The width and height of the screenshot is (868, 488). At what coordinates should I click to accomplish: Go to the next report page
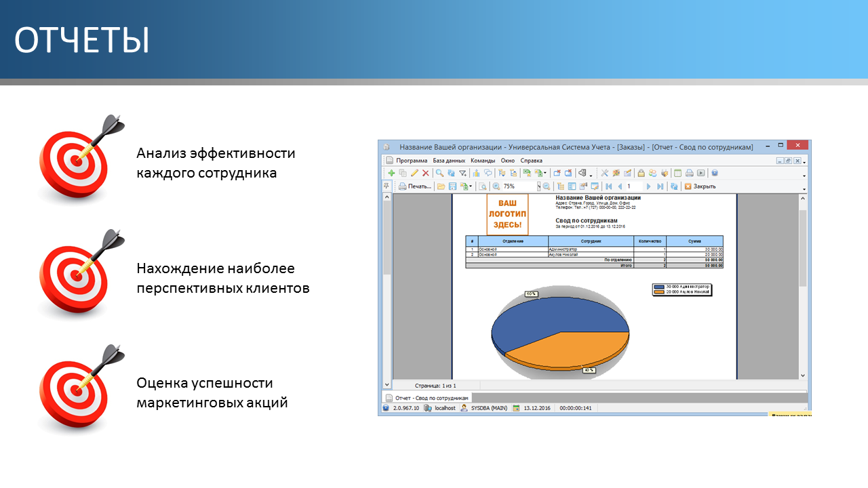(648, 186)
